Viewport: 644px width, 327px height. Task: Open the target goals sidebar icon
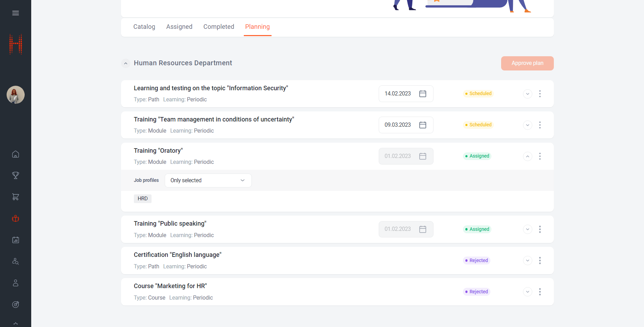pyautogui.click(x=16, y=304)
